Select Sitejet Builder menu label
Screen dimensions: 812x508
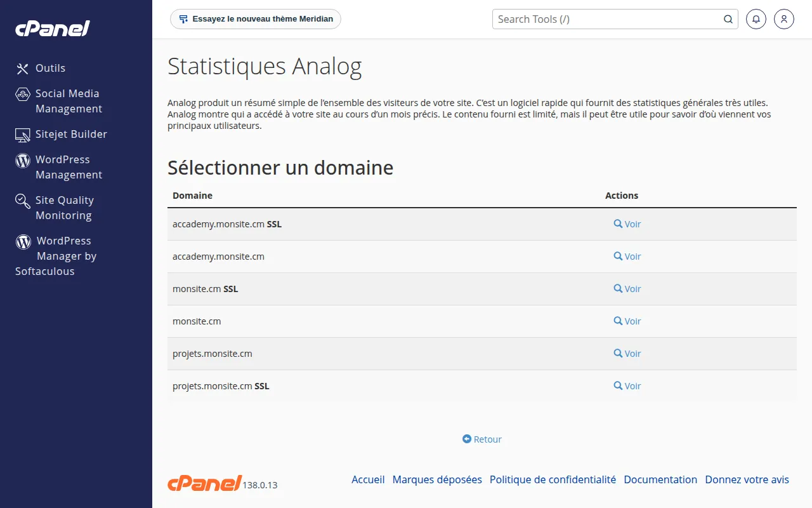point(71,134)
